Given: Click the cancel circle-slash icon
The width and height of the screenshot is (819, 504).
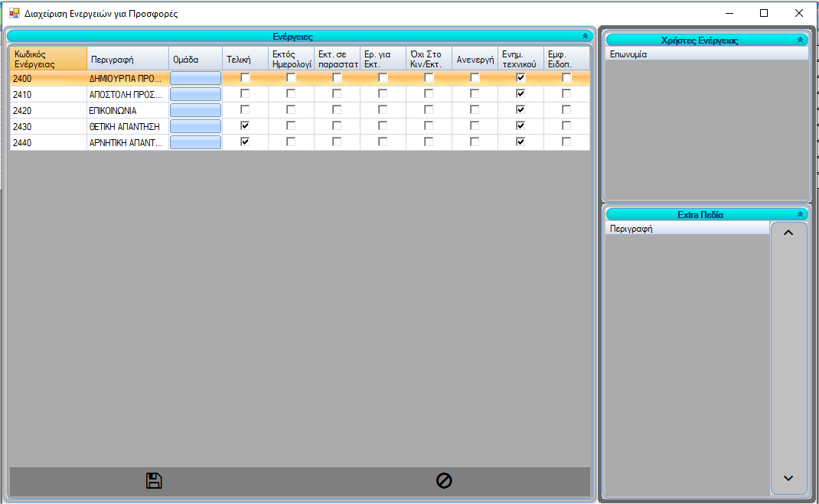Looking at the screenshot, I should [444, 481].
